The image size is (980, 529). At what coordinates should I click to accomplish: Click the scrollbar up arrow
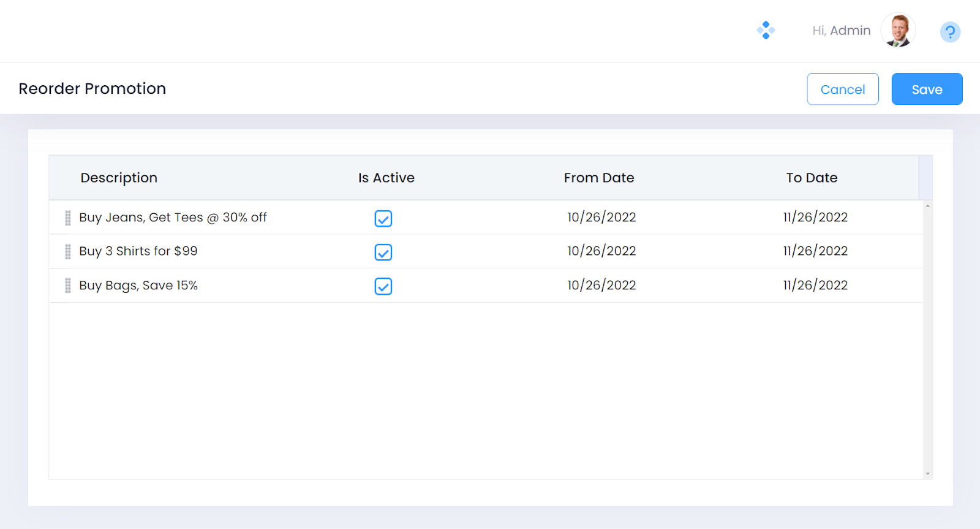927,206
